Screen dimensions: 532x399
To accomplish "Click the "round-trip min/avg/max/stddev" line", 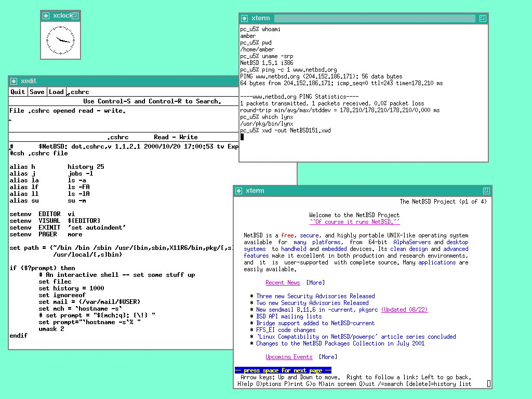I will coord(340,110).
